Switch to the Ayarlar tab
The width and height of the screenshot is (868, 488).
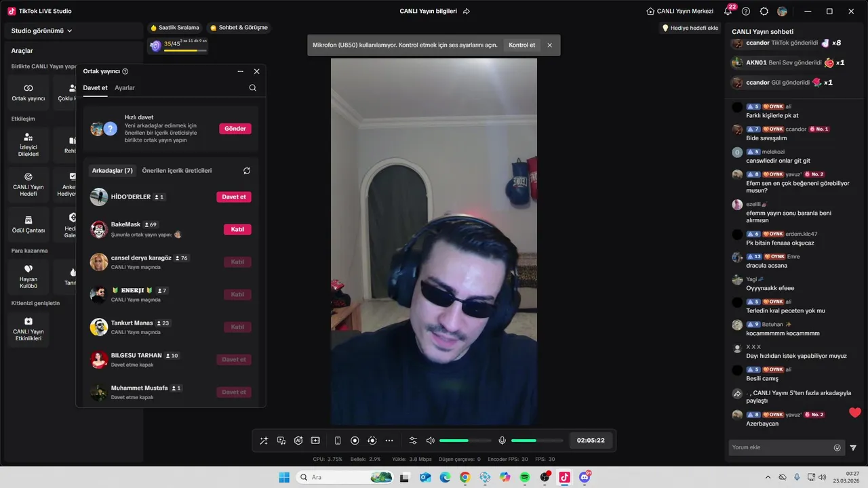coord(125,88)
